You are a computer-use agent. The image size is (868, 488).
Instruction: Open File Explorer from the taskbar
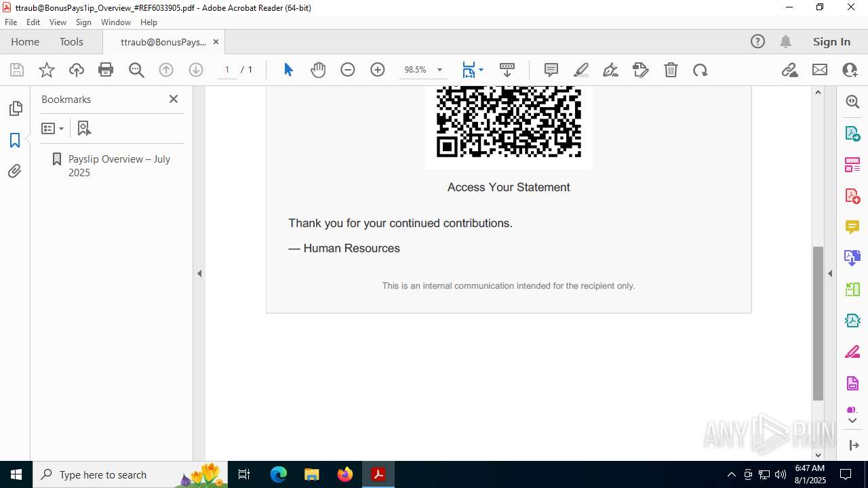coord(312,474)
